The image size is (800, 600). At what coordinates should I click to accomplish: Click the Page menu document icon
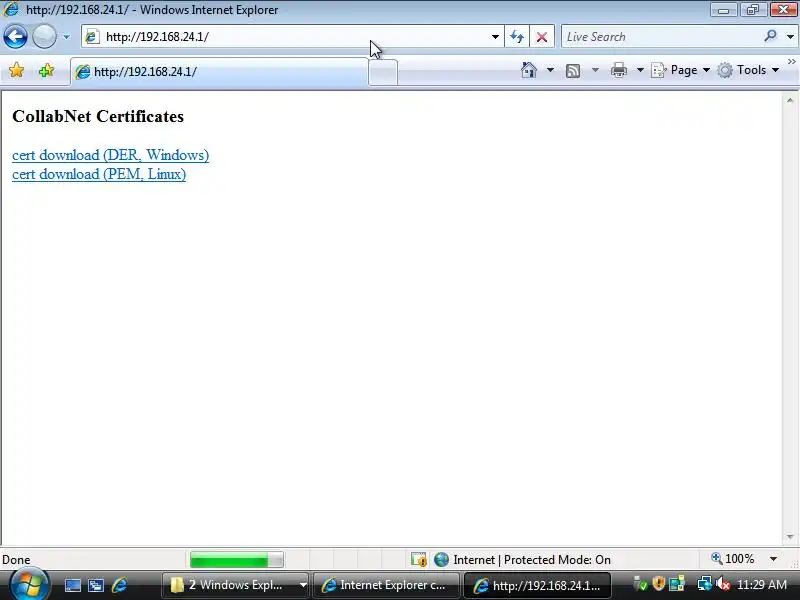coord(659,70)
